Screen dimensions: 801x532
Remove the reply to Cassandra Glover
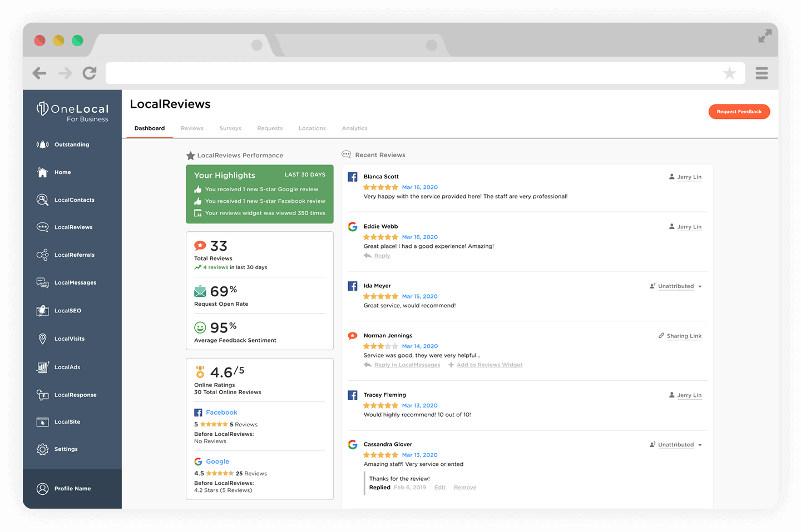click(x=465, y=488)
